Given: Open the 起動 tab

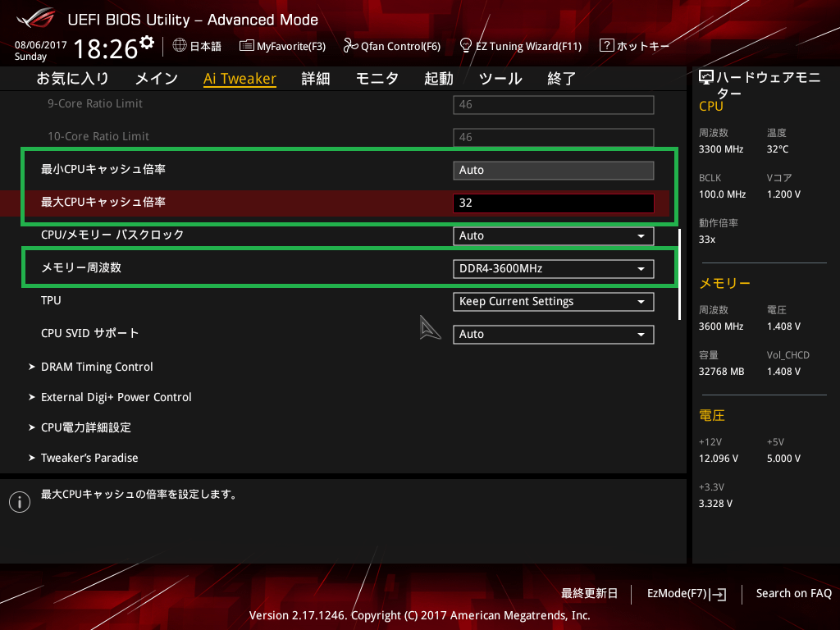Looking at the screenshot, I should (439, 79).
